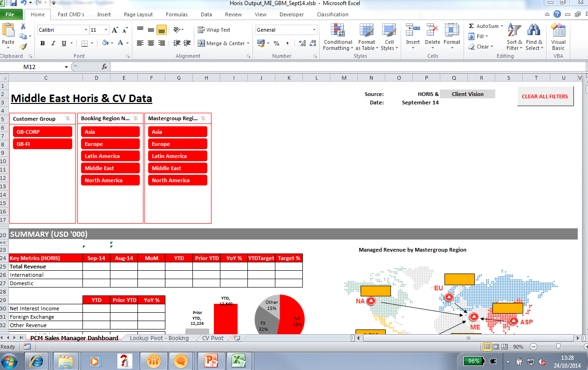Image resolution: width=588 pixels, height=370 pixels.
Task: Select Latin America in Booking Region slicer
Action: 110,156
